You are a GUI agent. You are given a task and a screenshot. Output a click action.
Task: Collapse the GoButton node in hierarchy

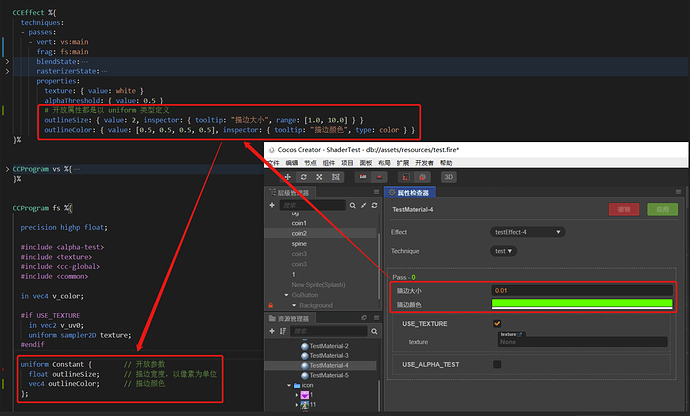(x=286, y=295)
